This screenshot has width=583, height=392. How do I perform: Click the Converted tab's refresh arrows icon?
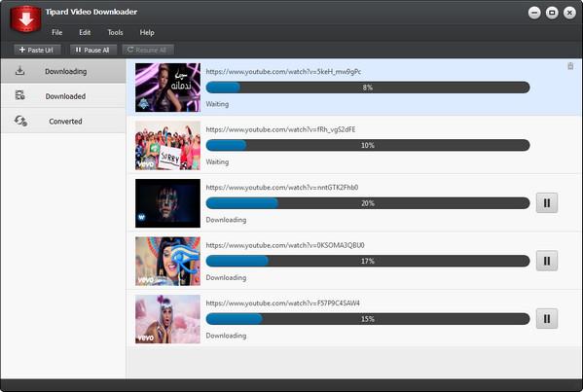coord(20,121)
